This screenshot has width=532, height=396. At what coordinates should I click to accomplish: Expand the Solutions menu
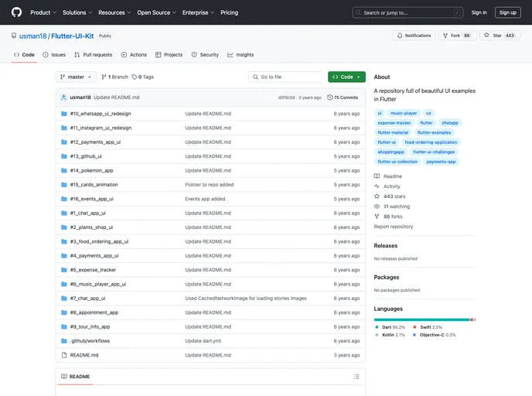[x=77, y=12]
